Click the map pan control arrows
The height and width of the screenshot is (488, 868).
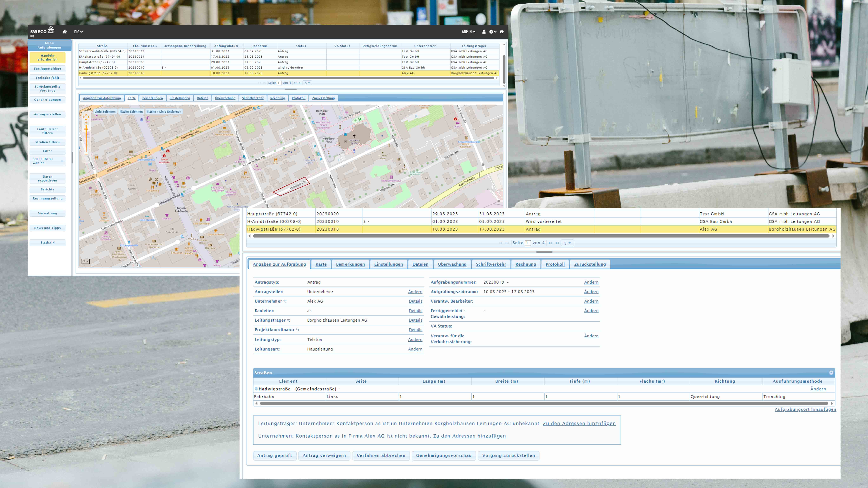click(86, 117)
